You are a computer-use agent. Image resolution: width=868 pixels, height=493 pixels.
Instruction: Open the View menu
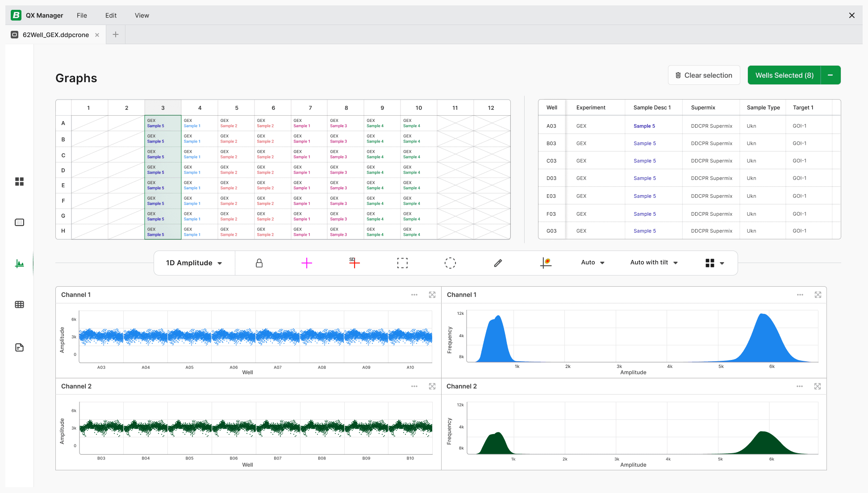pyautogui.click(x=142, y=15)
